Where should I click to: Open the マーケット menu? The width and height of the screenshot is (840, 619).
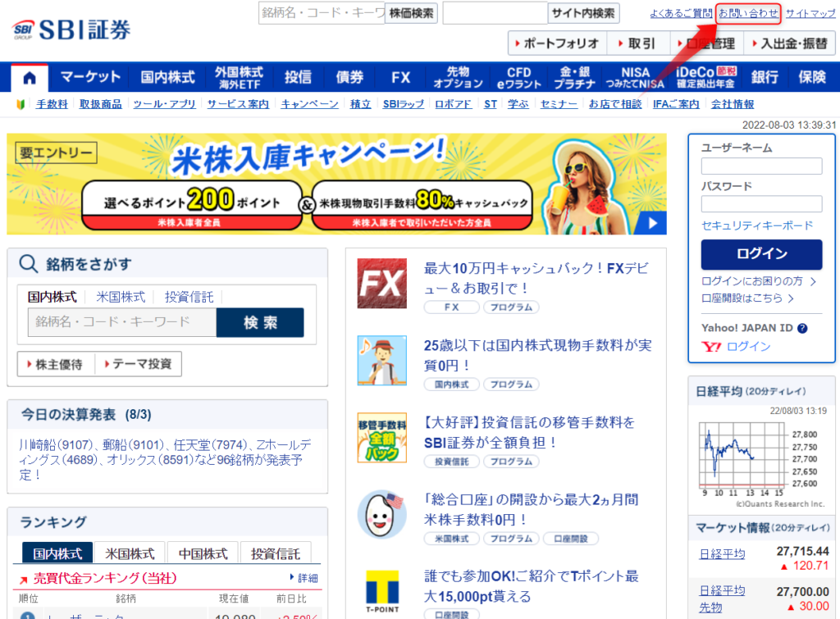[x=90, y=78]
